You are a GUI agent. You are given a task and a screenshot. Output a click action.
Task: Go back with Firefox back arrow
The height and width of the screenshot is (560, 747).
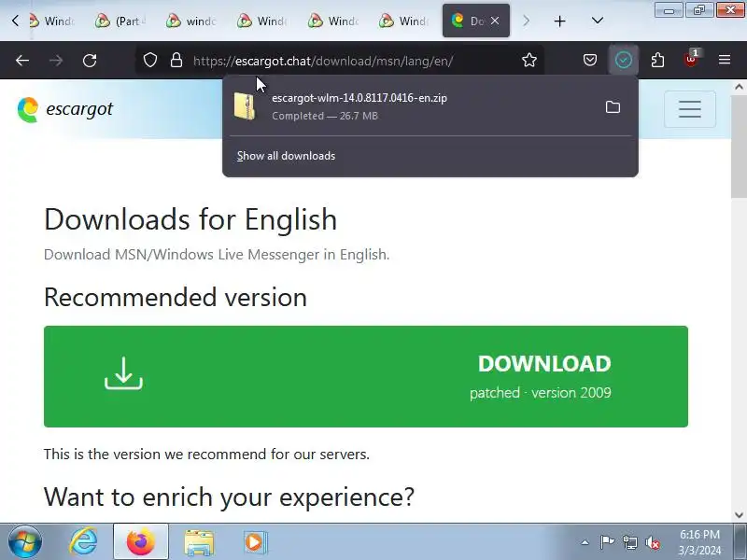click(22, 61)
